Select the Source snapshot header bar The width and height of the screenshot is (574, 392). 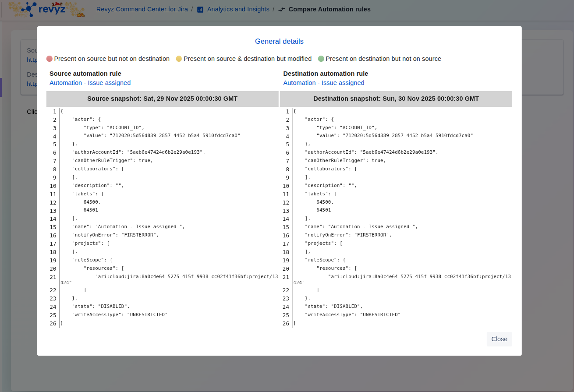(162, 99)
